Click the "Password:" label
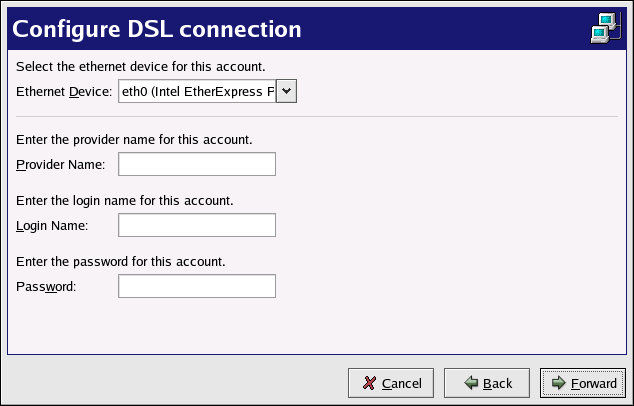The width and height of the screenshot is (634, 406). (x=46, y=287)
